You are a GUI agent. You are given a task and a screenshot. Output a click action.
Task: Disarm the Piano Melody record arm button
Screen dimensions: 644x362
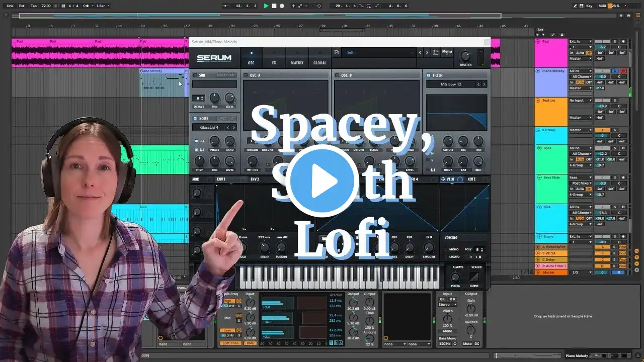[x=623, y=71]
